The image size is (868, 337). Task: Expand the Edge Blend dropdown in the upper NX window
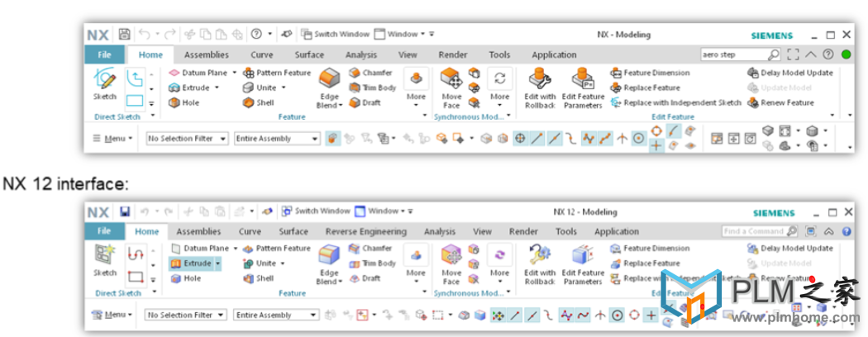[330, 102]
